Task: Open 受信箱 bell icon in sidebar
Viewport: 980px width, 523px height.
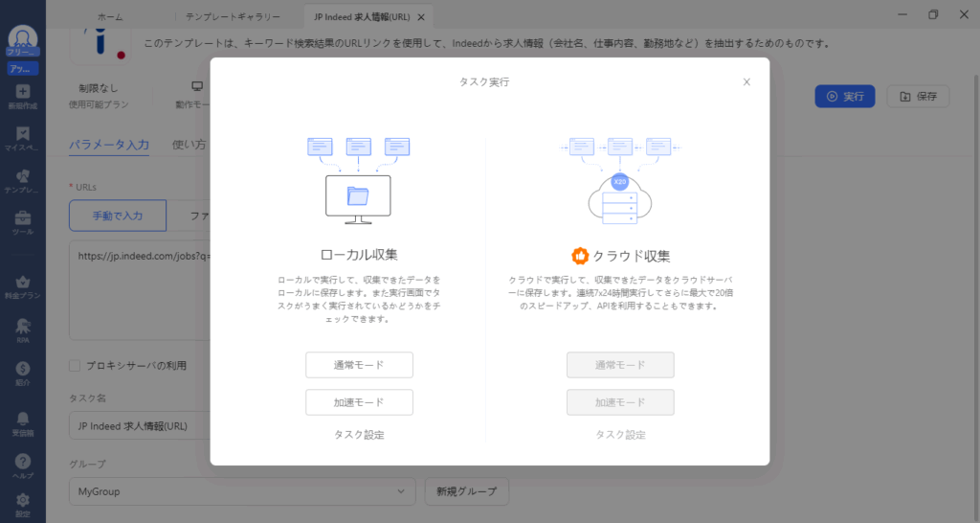Action: pyautogui.click(x=23, y=424)
